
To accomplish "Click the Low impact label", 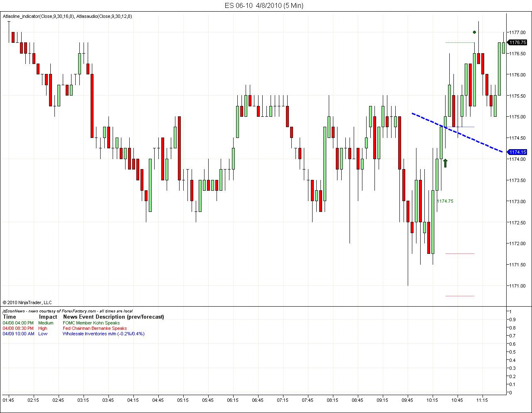I will pos(42,334).
